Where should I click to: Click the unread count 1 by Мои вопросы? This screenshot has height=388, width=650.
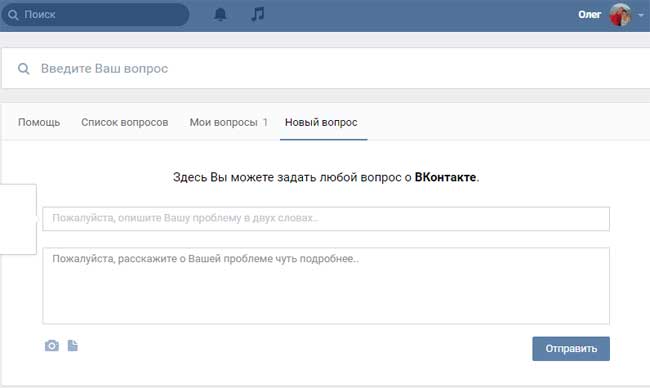(265, 122)
